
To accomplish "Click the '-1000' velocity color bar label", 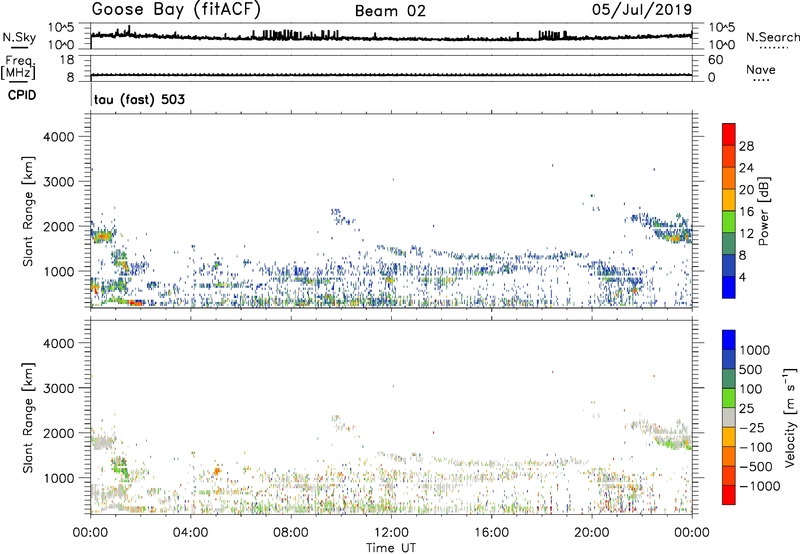I will [x=760, y=486].
